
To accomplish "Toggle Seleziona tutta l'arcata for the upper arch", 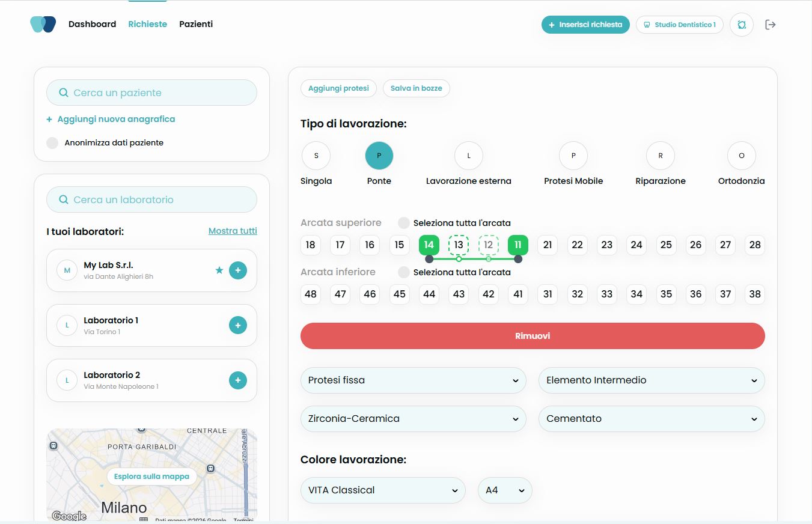I will click(403, 222).
